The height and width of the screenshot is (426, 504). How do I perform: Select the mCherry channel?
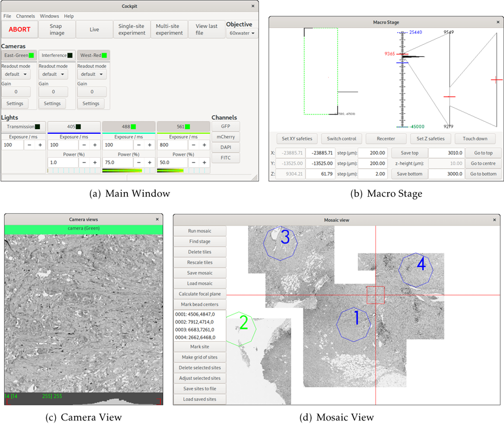click(226, 137)
